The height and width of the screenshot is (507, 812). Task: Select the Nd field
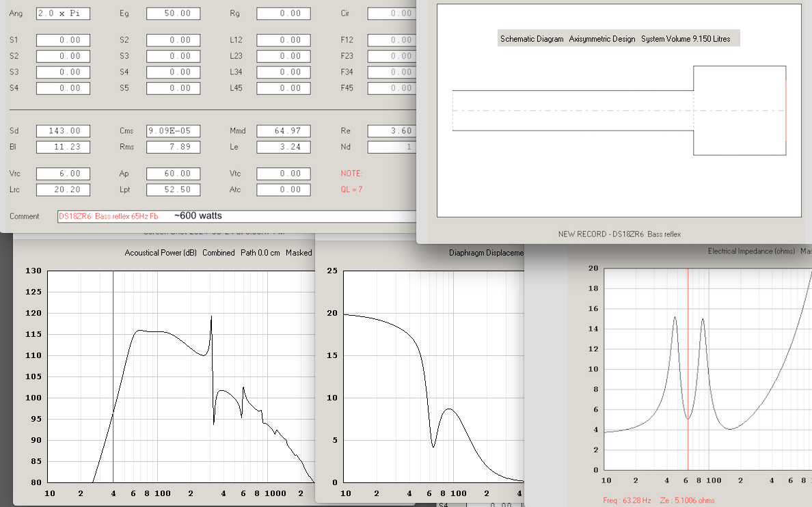(x=392, y=147)
